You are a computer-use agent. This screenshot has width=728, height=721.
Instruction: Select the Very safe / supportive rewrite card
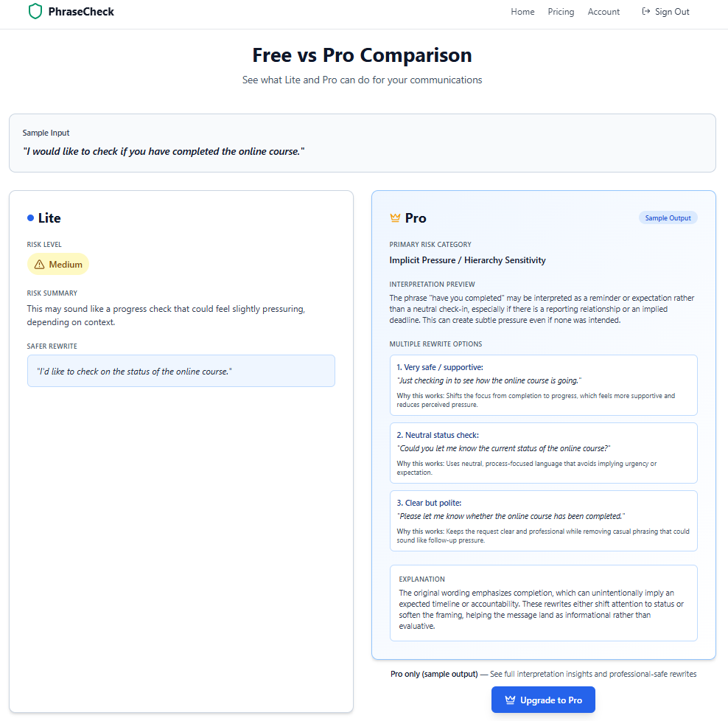pos(543,384)
